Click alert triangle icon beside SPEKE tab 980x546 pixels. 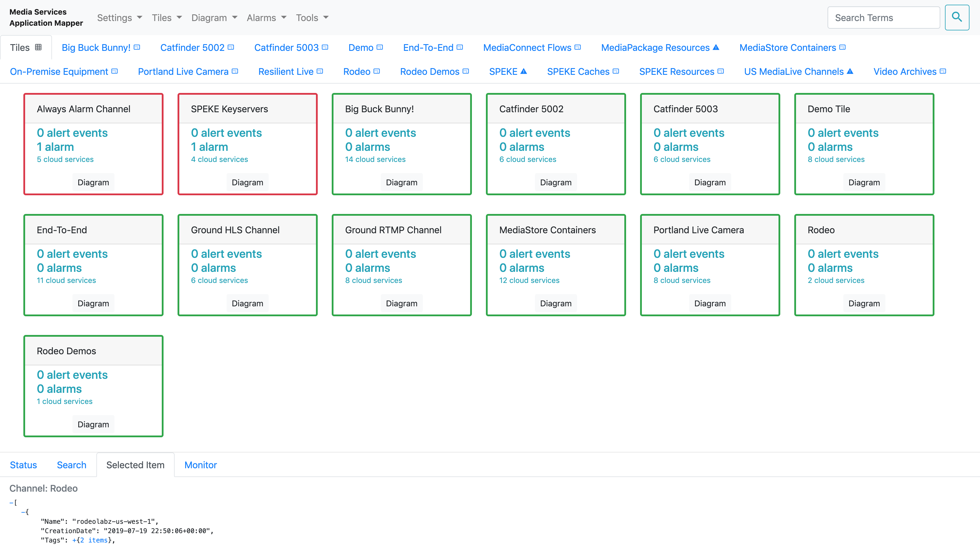pos(524,71)
